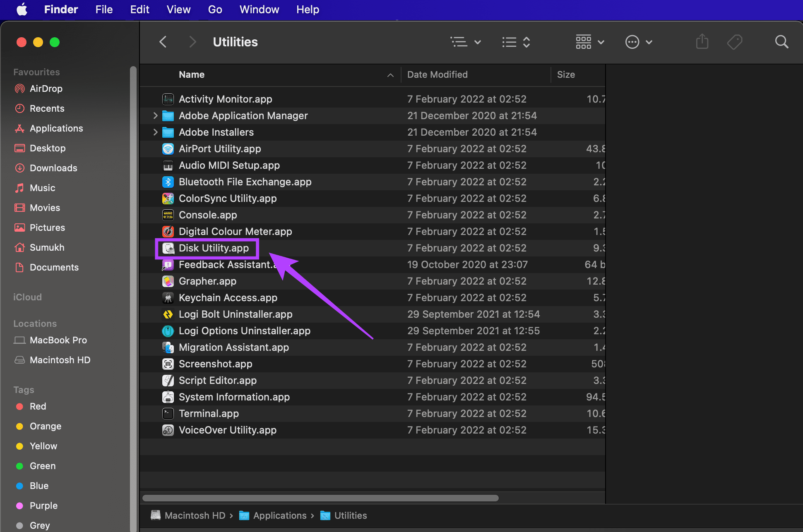Select the Feedback Assistant row
The width and height of the screenshot is (803, 532).
point(373,264)
